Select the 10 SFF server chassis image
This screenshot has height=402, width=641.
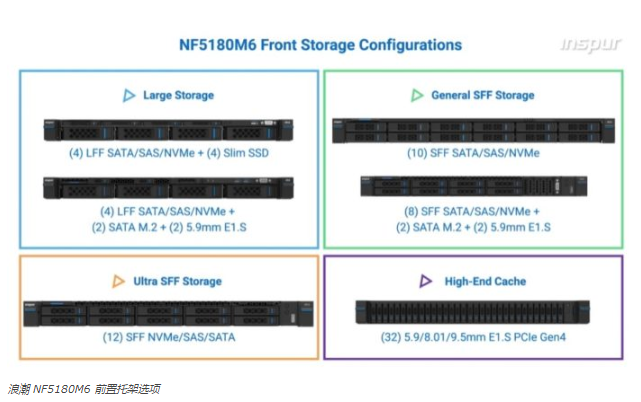473,131
